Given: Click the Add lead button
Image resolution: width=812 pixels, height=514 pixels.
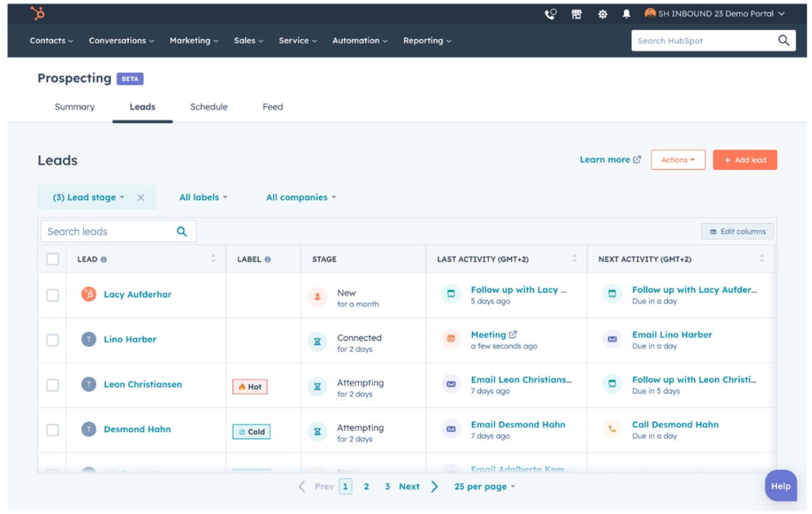Looking at the screenshot, I should click(x=745, y=160).
